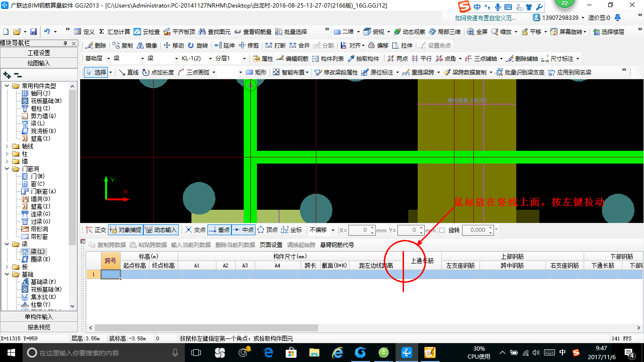The width and height of the screenshot is (644, 362).
Task: Select the 矩形 rectangle draw tool
Action: [256, 73]
